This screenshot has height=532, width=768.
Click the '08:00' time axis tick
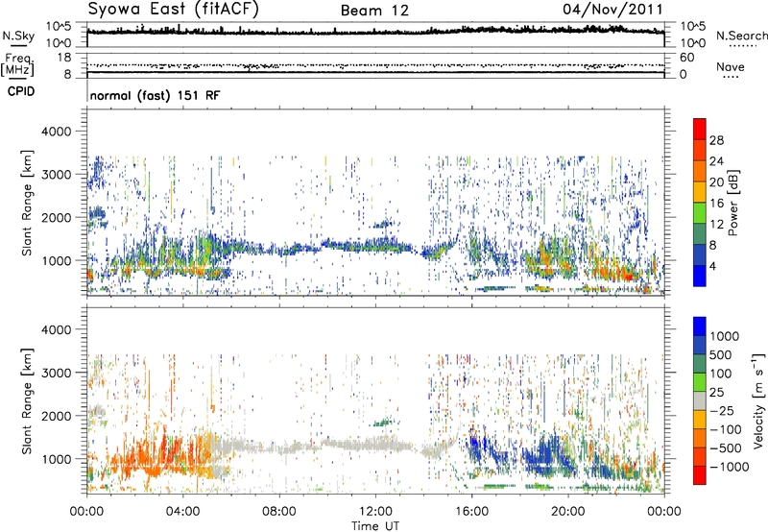click(278, 512)
